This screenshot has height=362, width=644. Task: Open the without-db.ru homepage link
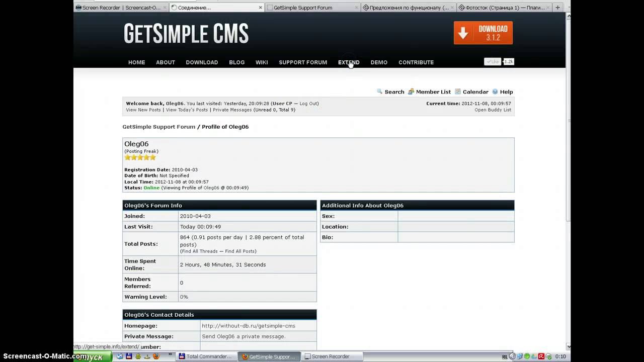tap(249, 326)
